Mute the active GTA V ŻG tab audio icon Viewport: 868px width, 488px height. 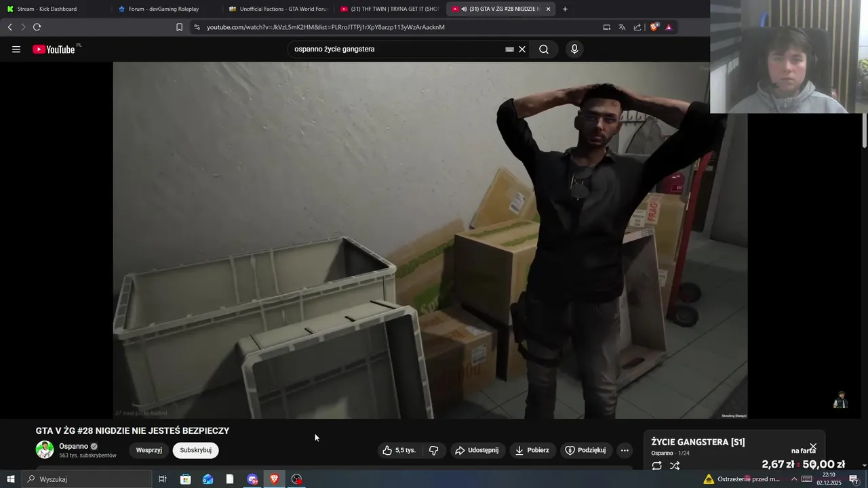tap(464, 9)
